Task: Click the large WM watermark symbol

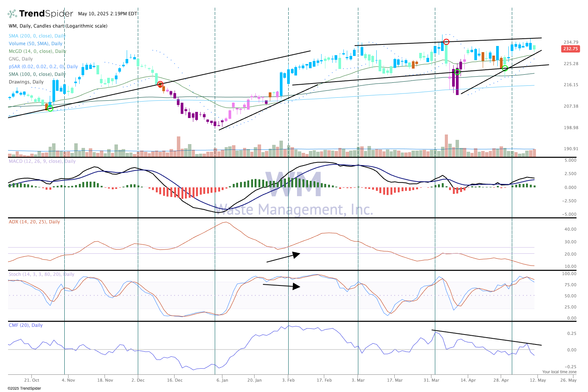Action: (293, 184)
